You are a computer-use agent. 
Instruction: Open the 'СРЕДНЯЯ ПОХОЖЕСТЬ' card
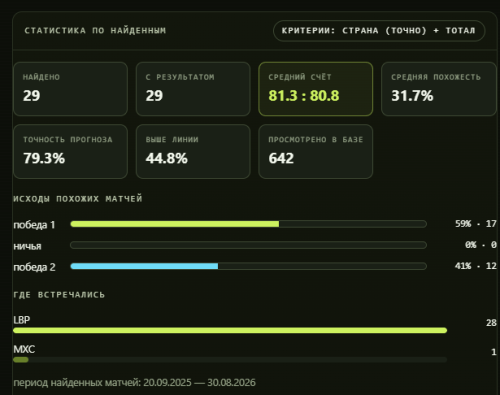tap(439, 89)
